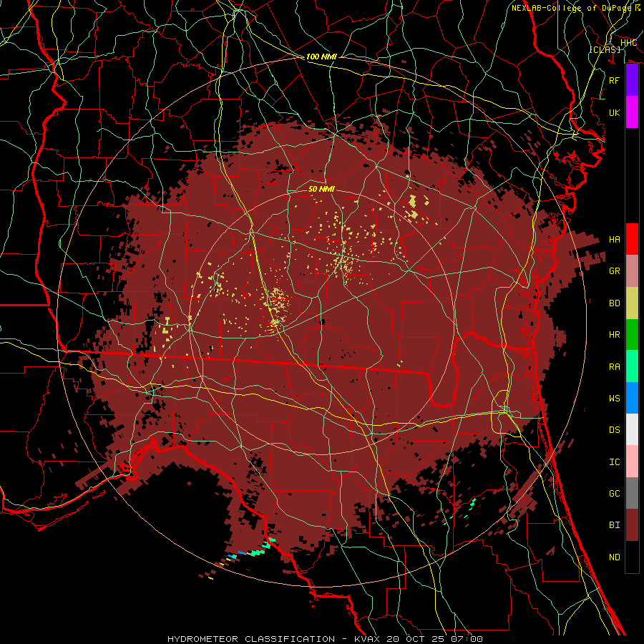The image size is (644, 644).
Task: Click the HHC product code text
Action: point(628,42)
